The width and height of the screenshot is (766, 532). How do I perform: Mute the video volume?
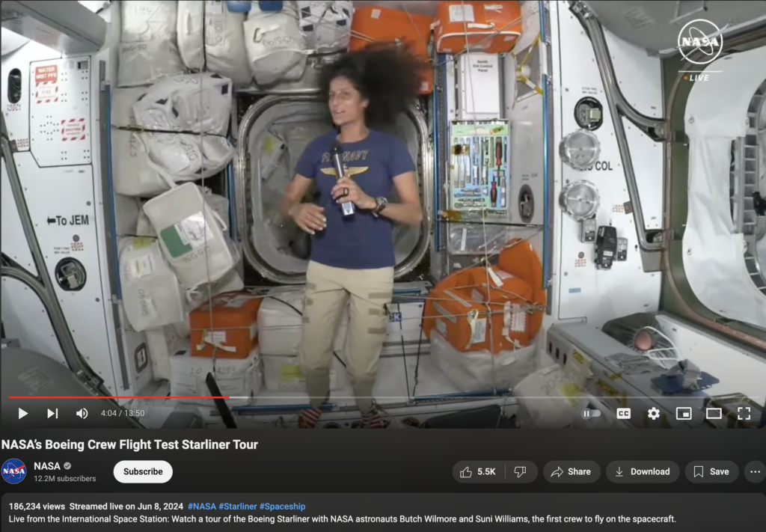[82, 413]
